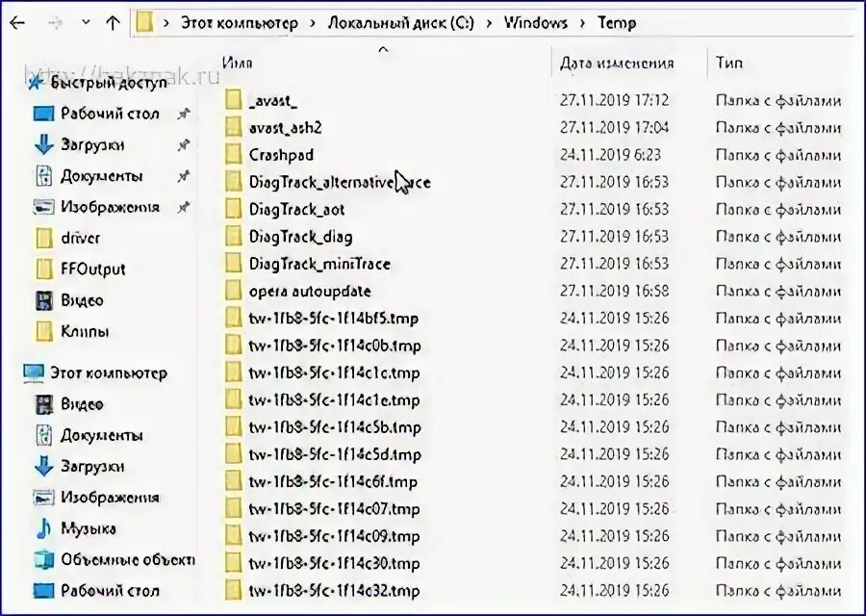
Task: Go up one folder level
Action: click(113, 23)
